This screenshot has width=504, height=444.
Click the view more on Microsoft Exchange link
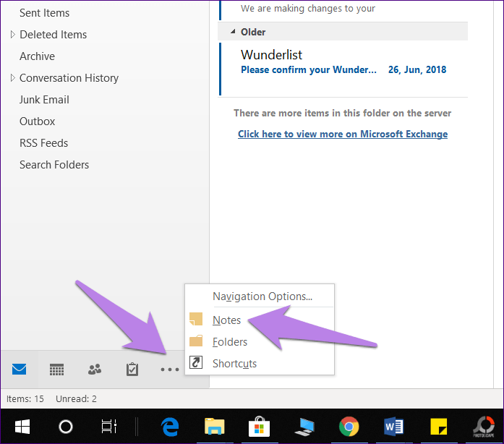[343, 134]
